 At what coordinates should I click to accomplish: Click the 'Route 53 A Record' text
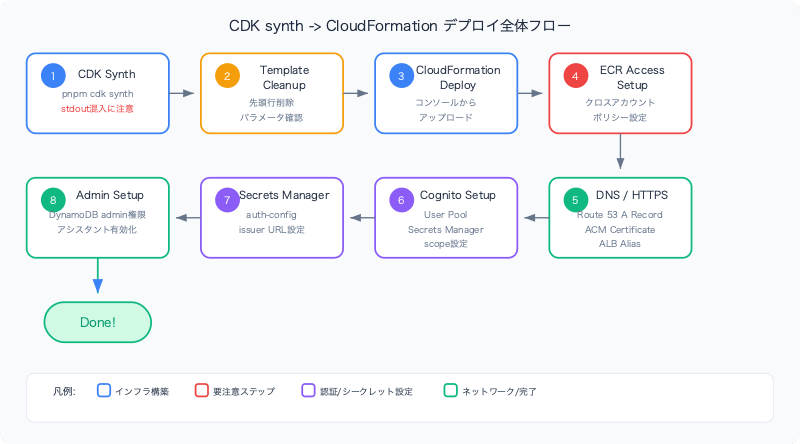tap(620, 215)
